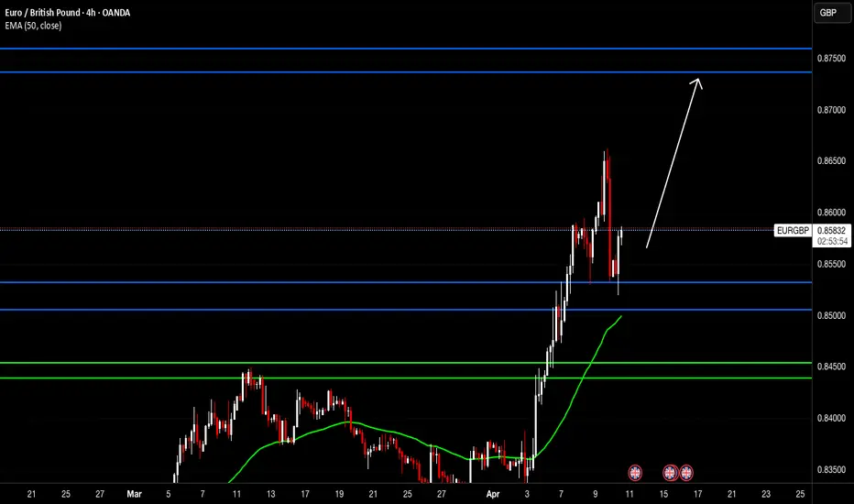The width and height of the screenshot is (854, 504).
Task: Click the 0.84000 price axis label
Action: [831, 419]
